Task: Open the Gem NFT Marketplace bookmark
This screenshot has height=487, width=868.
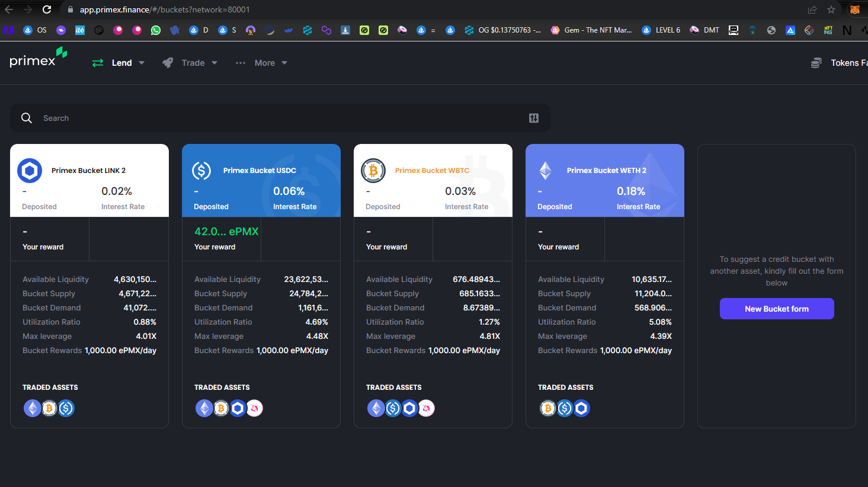Action: 591,30
